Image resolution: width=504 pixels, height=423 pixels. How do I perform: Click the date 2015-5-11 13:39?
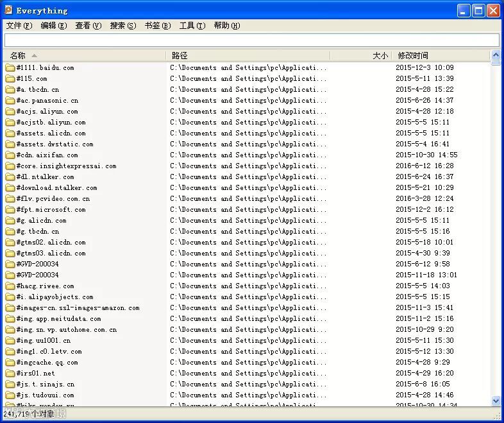click(x=424, y=78)
